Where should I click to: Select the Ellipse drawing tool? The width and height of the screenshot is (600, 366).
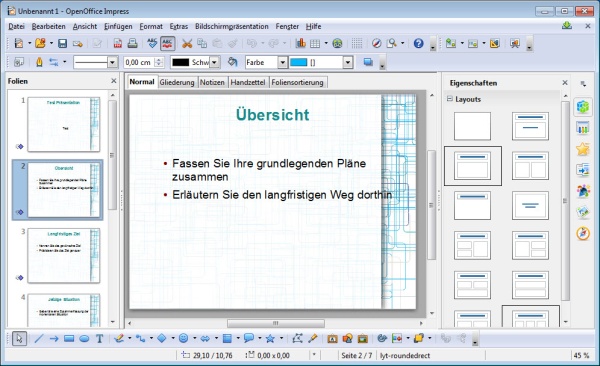tap(84, 338)
